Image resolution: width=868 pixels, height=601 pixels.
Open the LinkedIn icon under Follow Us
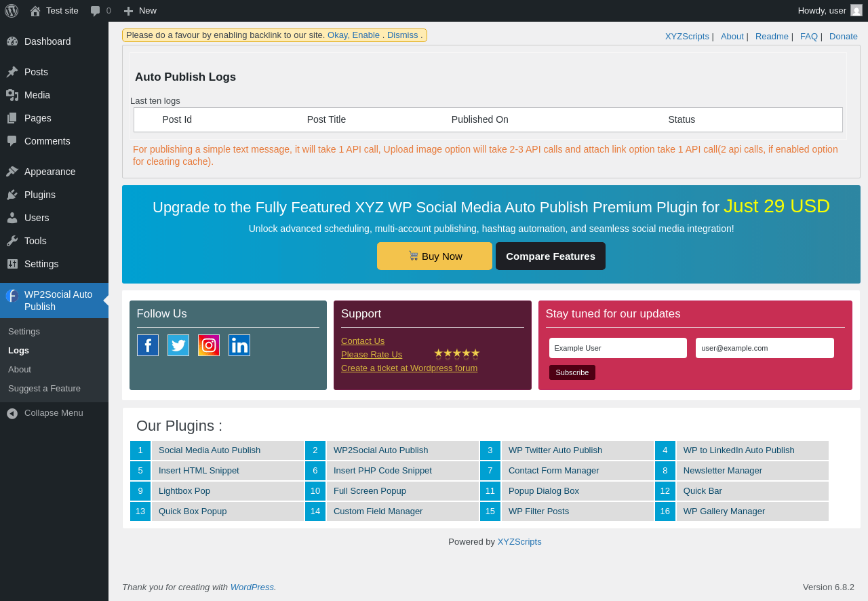(239, 345)
